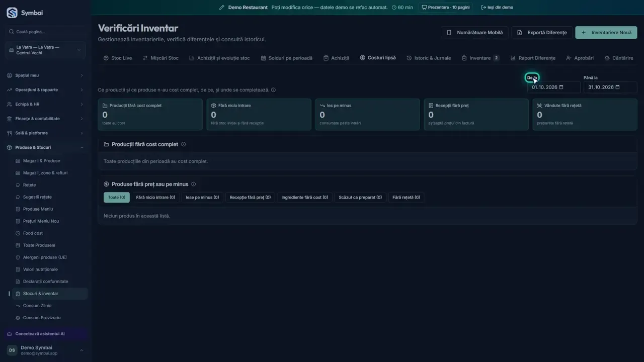Viewport: 644px width, 362px height.
Task: Open the Inventare tab with badge 2
Action: pos(480,58)
